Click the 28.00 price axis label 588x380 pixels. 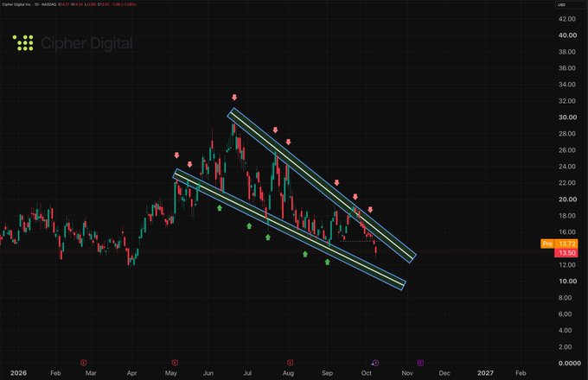point(567,134)
